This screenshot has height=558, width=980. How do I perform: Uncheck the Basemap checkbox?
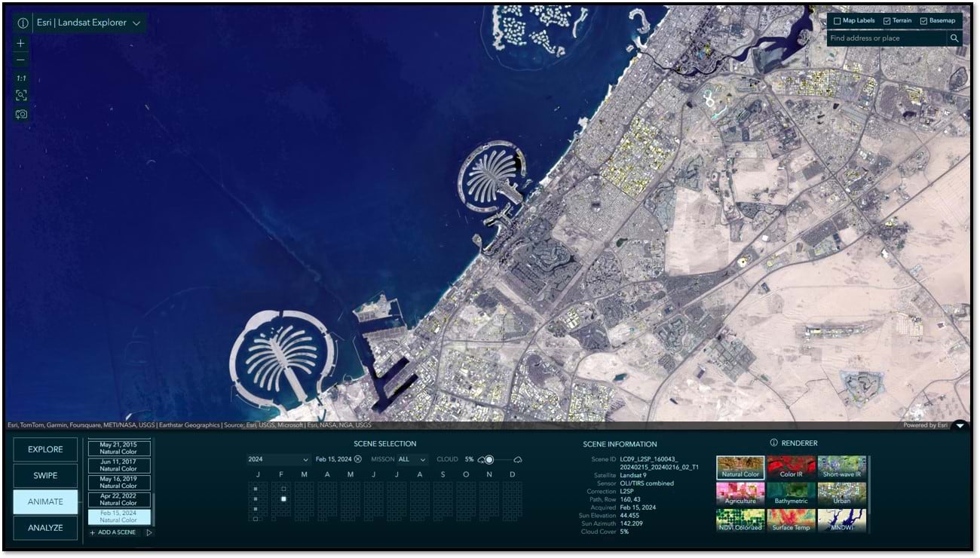[923, 21]
